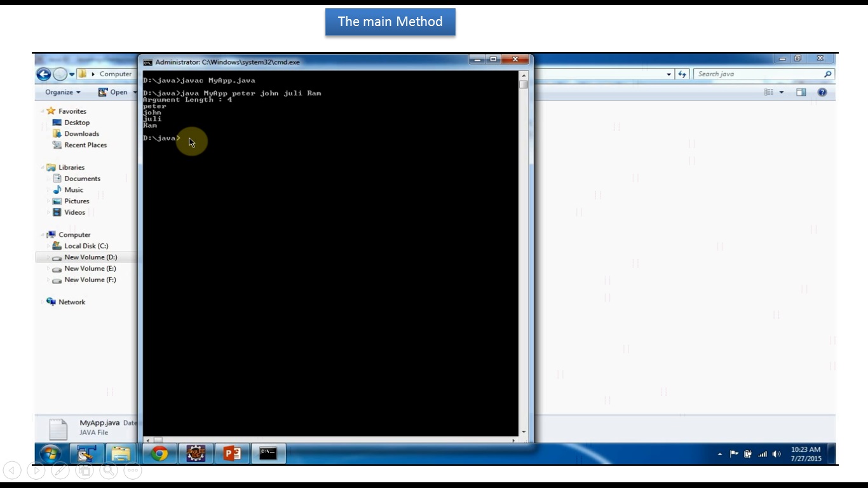868x488 pixels.
Task: Expand the Computer tree item
Action: 41,234
